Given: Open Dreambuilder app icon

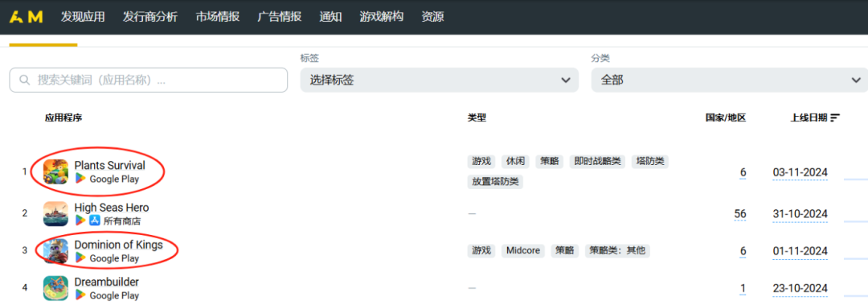Looking at the screenshot, I should (56, 288).
